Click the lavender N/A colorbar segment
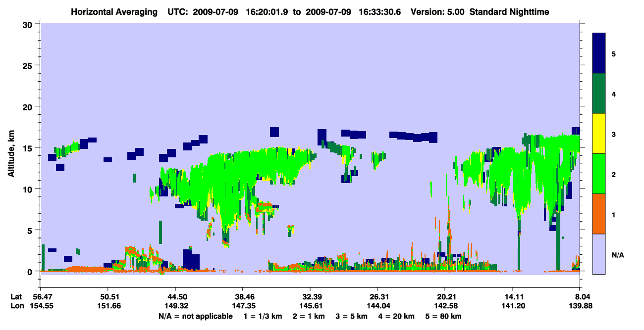Screen dimensions: 644x330 (599, 254)
